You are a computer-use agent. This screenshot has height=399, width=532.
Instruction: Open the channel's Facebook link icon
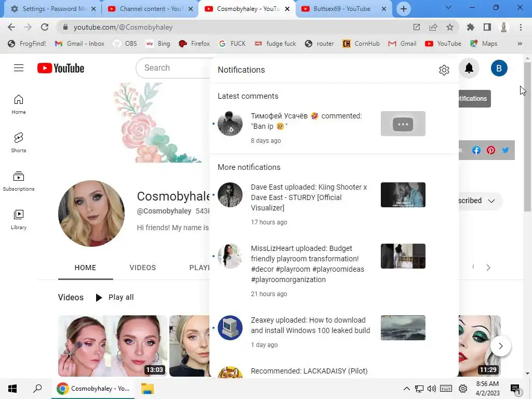coord(476,150)
